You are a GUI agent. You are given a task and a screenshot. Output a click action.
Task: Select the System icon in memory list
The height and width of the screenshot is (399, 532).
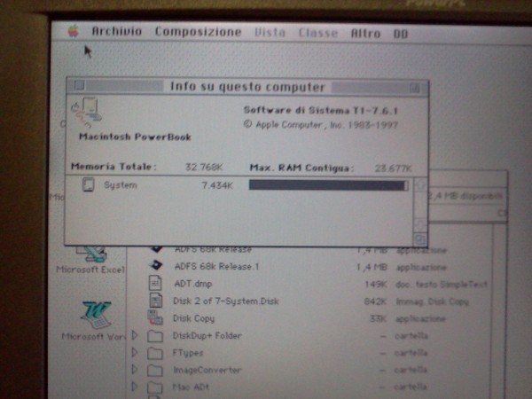click(x=88, y=185)
